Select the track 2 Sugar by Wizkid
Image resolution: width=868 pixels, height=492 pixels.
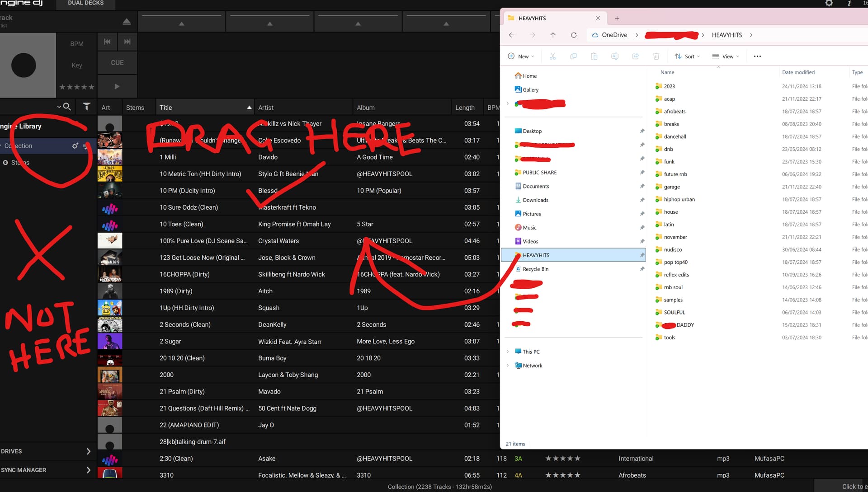coord(298,342)
